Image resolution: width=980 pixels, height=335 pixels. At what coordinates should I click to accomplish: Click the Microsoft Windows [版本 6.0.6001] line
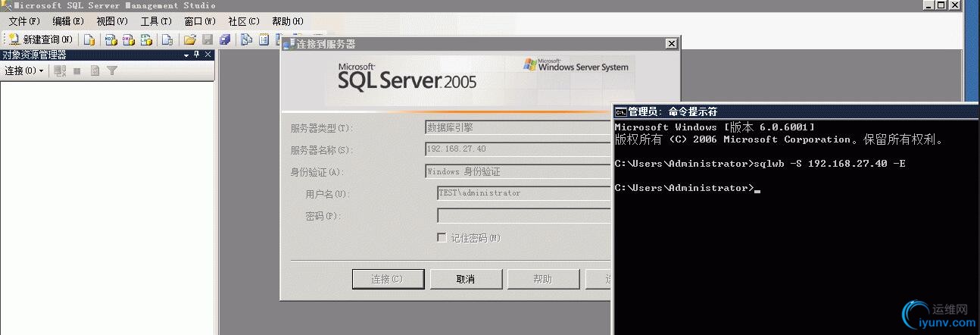tap(715, 127)
